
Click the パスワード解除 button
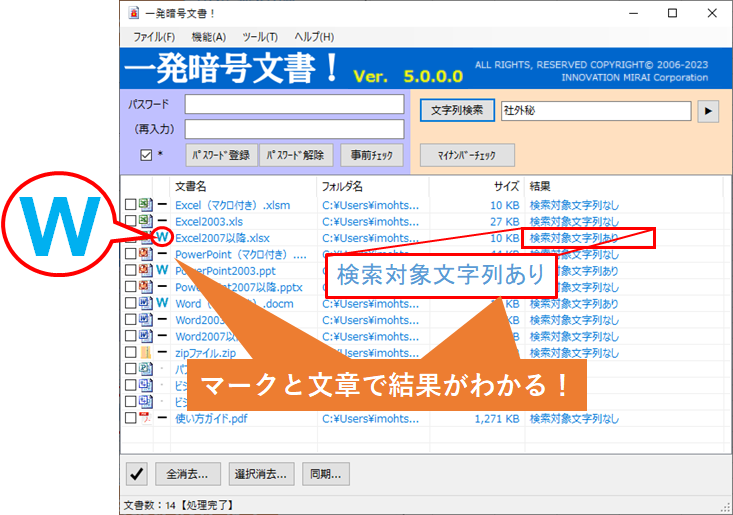296,155
